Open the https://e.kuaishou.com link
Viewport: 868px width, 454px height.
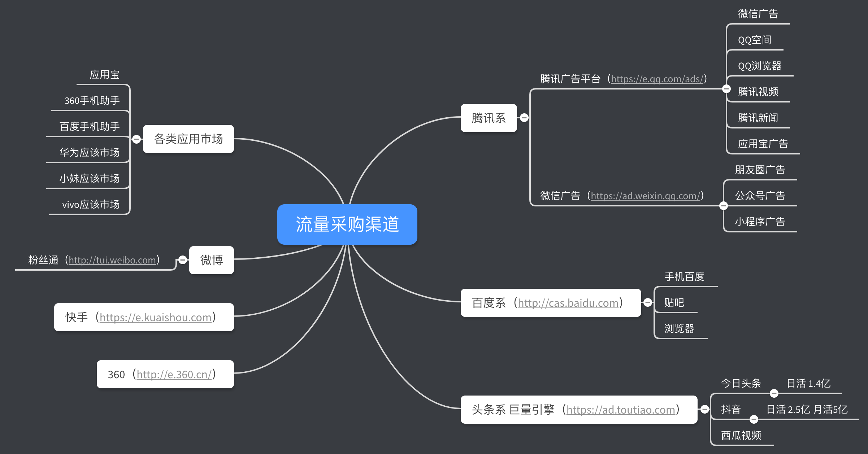pos(156,317)
